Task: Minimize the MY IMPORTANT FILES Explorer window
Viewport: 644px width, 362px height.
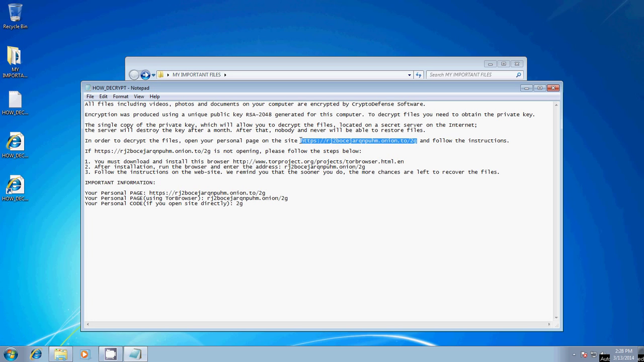Action: [x=490, y=64]
